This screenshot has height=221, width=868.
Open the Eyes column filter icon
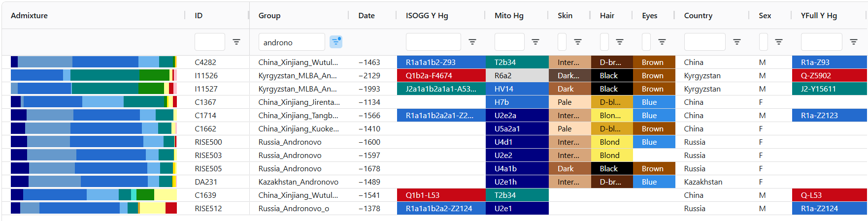pos(662,42)
